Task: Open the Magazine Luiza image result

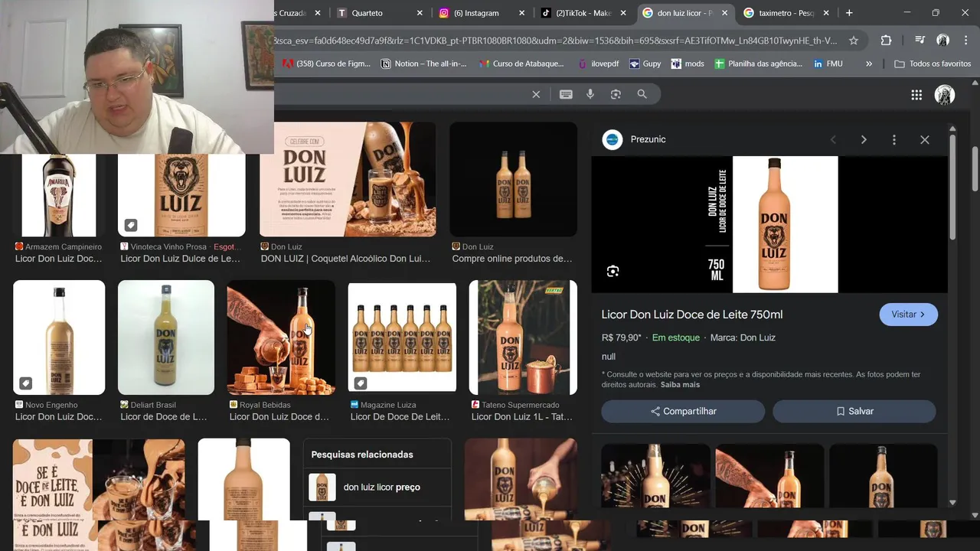Action: pyautogui.click(x=402, y=337)
